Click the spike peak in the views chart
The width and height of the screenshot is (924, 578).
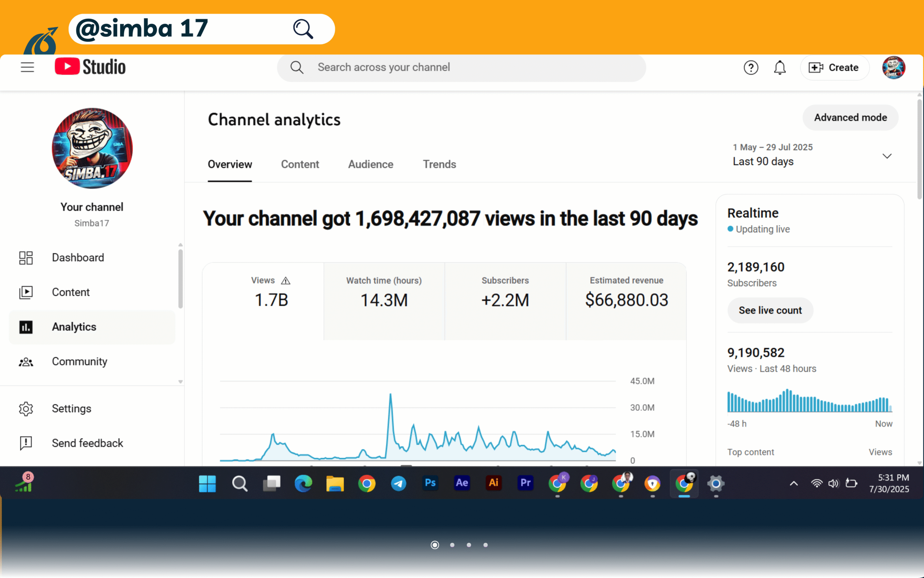click(390, 395)
